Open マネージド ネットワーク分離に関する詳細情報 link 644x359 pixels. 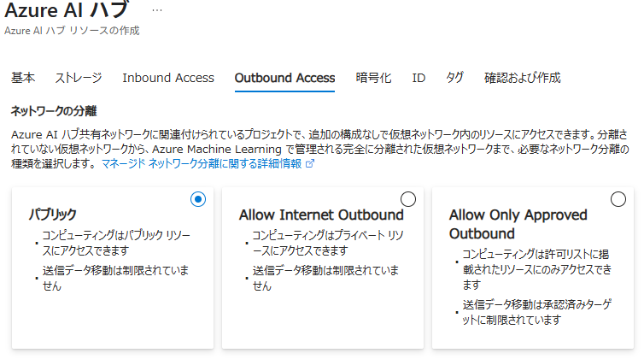coord(202,163)
